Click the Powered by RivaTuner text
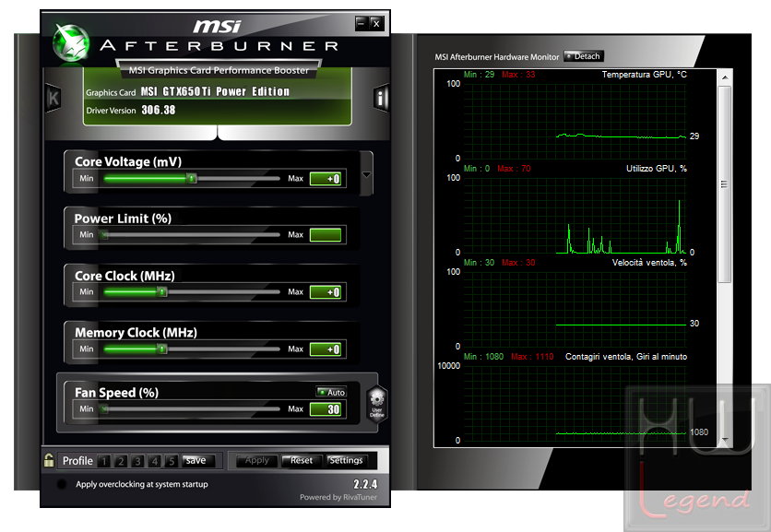Screen dimensions: 771x532 click(x=338, y=497)
